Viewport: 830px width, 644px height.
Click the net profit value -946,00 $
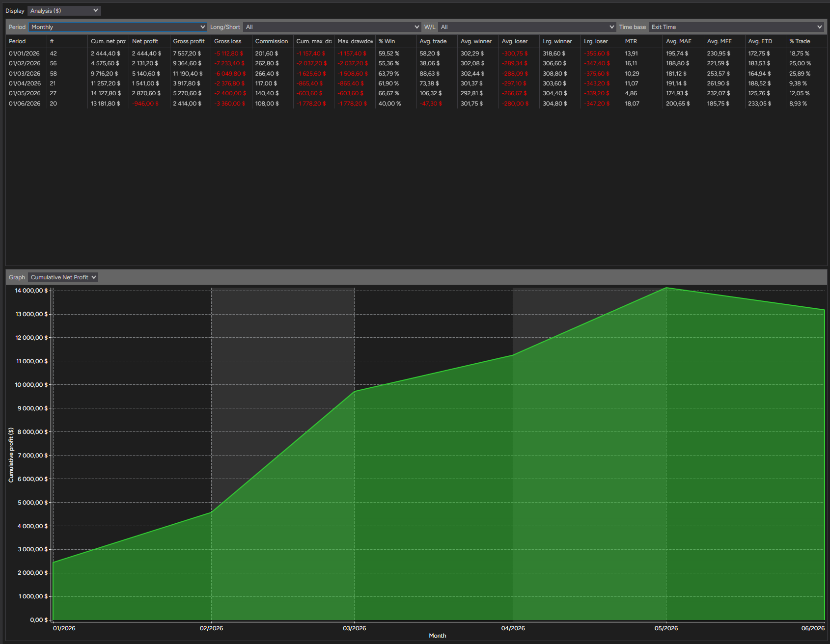(145, 104)
